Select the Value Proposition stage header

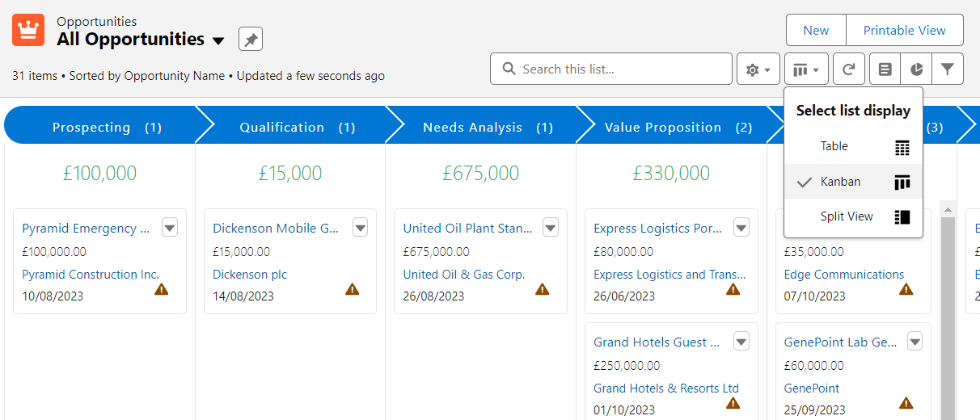[x=673, y=127]
